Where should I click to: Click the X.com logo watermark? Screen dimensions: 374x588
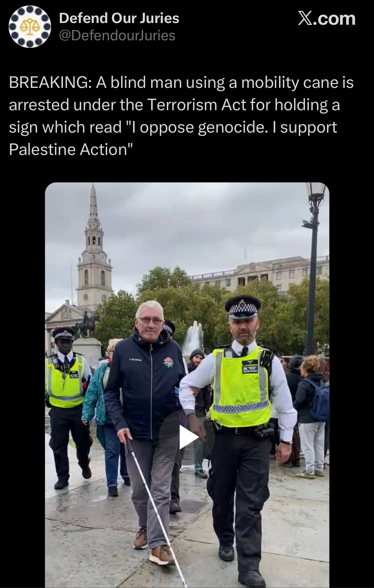click(327, 19)
